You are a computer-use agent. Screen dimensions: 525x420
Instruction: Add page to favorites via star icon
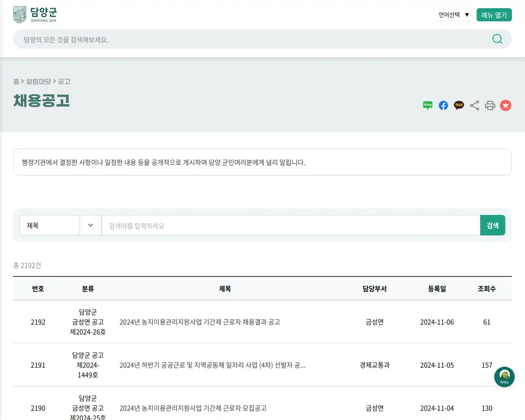coord(505,105)
